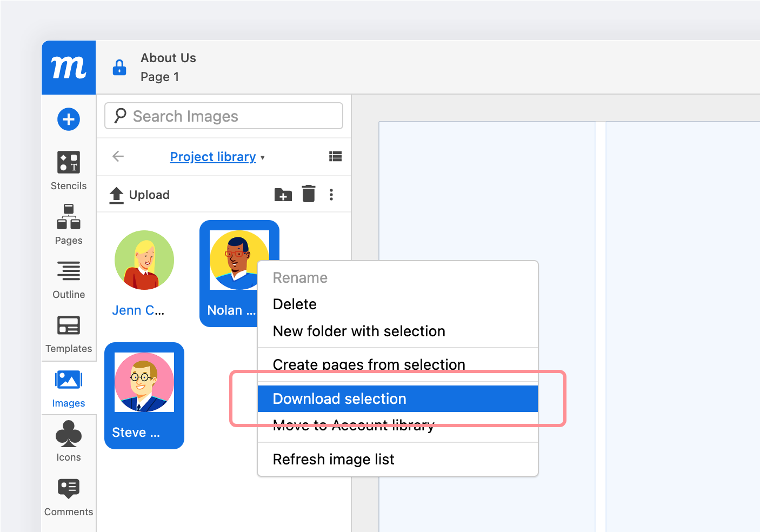Screen dimensions: 760x532
Task: Choose New folder with selection
Action: pyautogui.click(x=359, y=331)
